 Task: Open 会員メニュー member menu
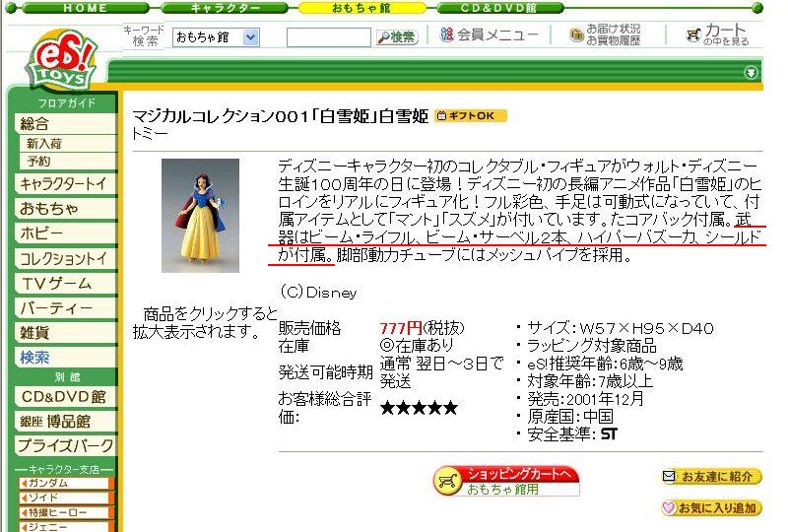pos(489,34)
